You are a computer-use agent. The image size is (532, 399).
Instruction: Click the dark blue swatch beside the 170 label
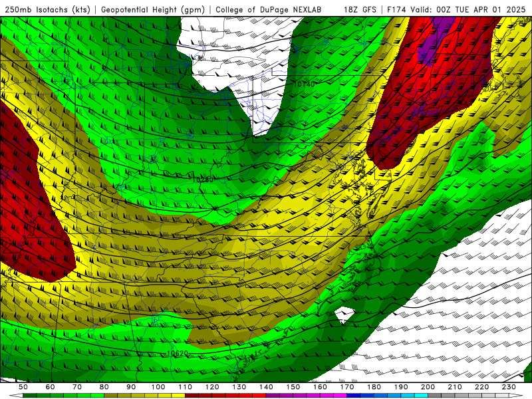click(354, 396)
